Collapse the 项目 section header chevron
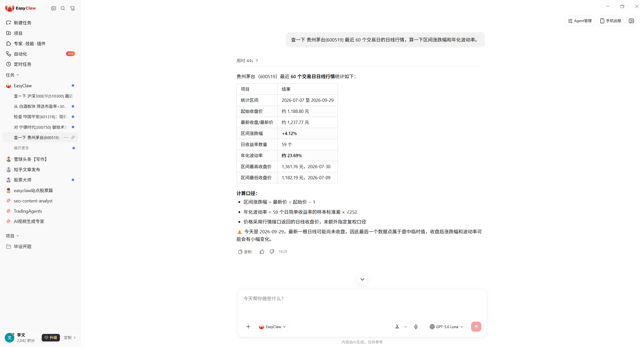 pyautogui.click(x=18, y=236)
